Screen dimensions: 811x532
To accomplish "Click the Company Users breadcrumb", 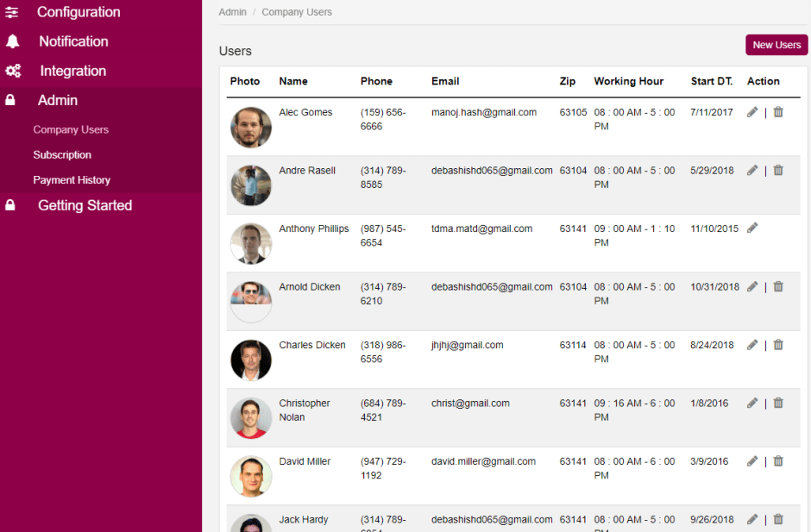I will click(x=297, y=12).
